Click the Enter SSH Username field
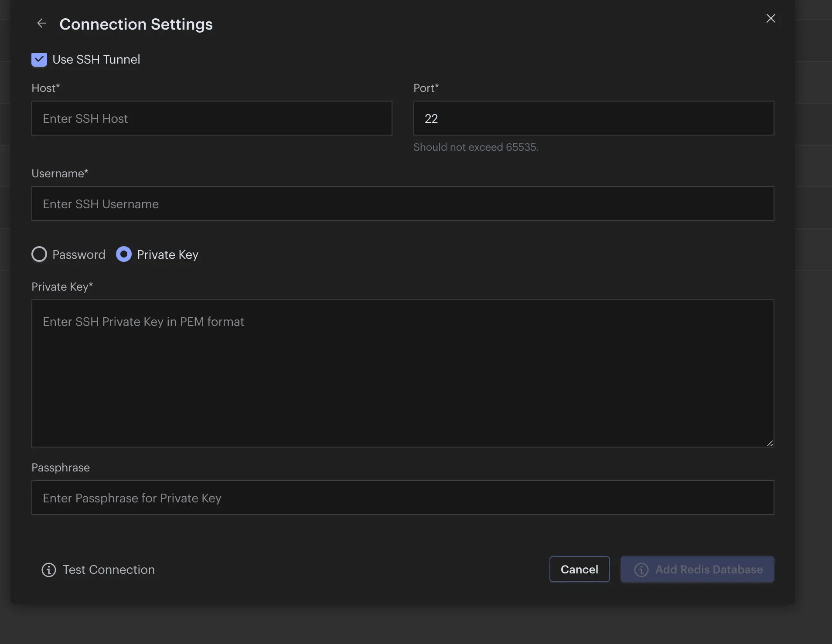832x644 pixels. [402, 204]
